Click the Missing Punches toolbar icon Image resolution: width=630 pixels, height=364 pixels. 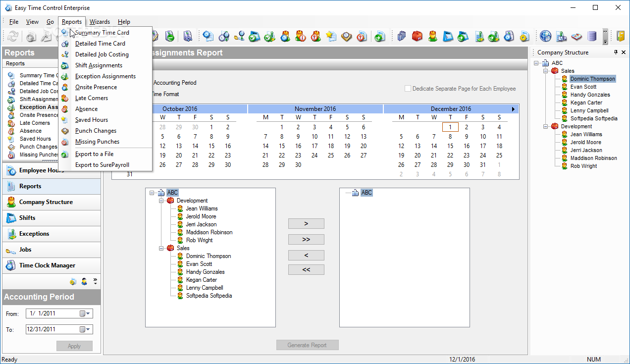tap(362, 36)
